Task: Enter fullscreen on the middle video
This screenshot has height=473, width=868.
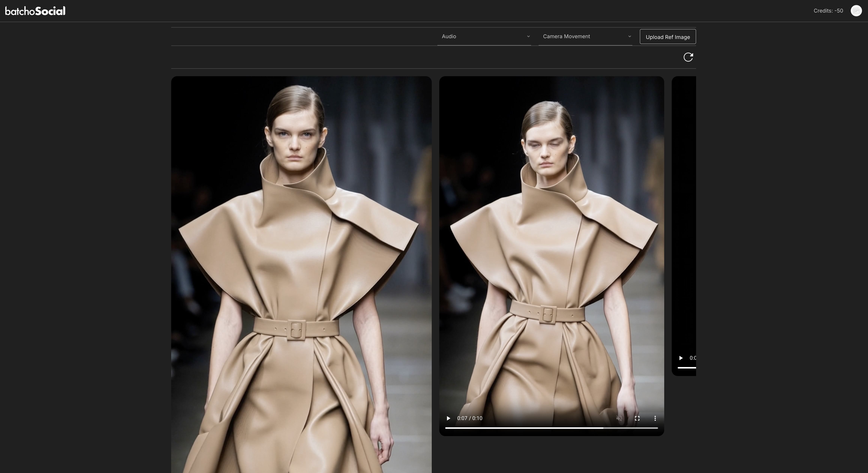Action: click(x=637, y=418)
